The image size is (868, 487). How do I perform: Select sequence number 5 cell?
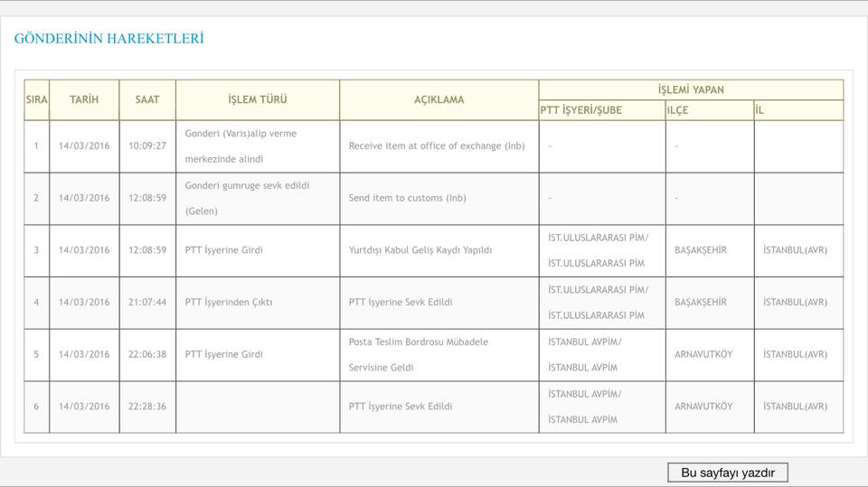[x=36, y=354]
